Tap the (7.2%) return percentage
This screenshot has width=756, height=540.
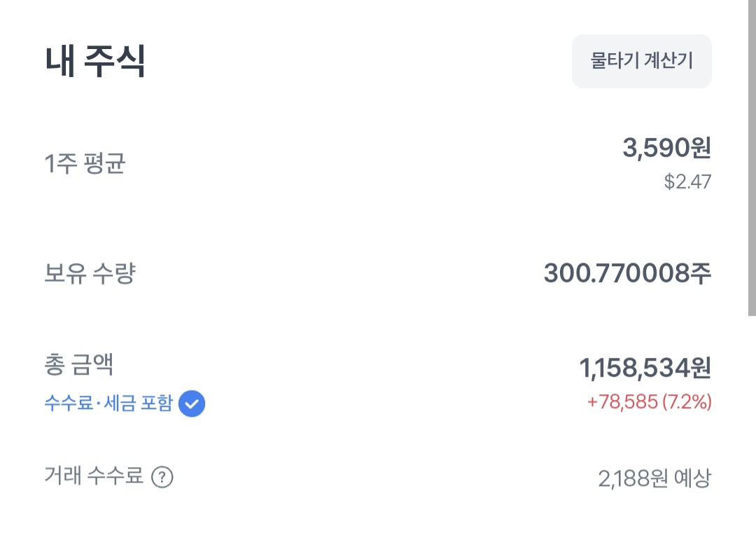tap(687, 402)
